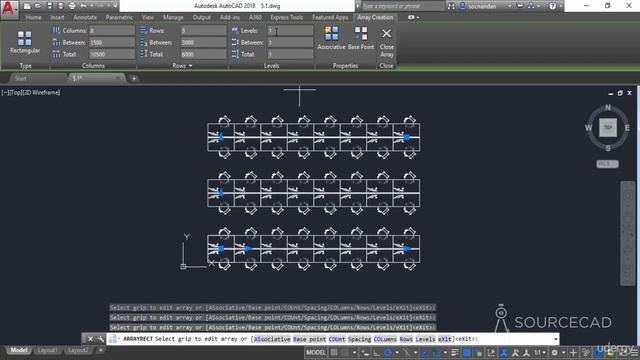Click the Open file icon in Quick Access
The width and height of the screenshot is (640, 360).
(x=38, y=6)
